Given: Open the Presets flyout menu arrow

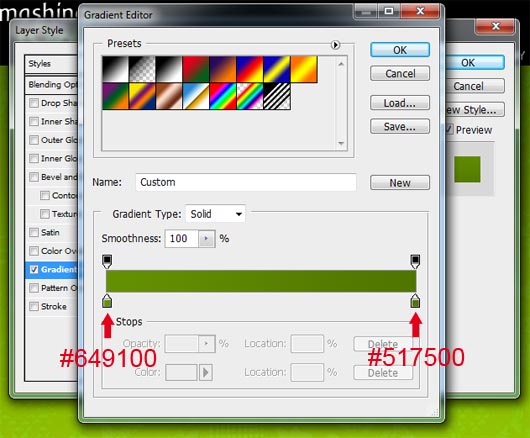Looking at the screenshot, I should pos(335,45).
